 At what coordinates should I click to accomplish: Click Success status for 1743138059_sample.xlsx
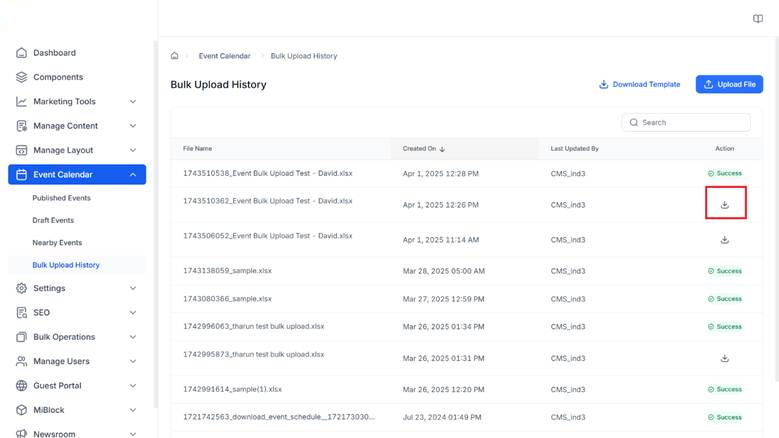tap(725, 271)
